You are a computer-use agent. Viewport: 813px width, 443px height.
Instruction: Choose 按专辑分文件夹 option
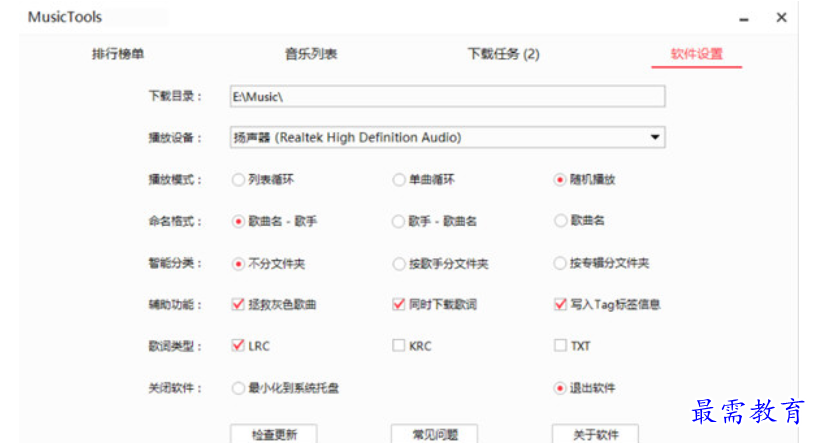pos(559,263)
